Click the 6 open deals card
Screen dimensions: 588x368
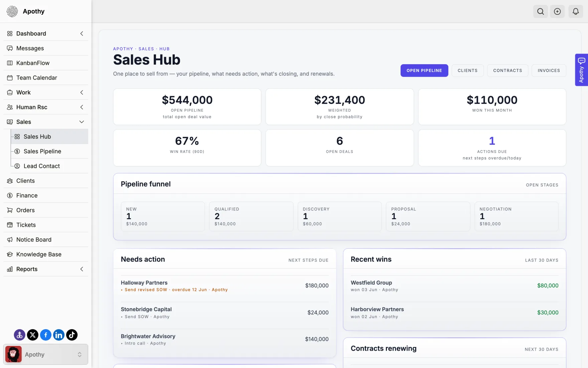[339, 148]
